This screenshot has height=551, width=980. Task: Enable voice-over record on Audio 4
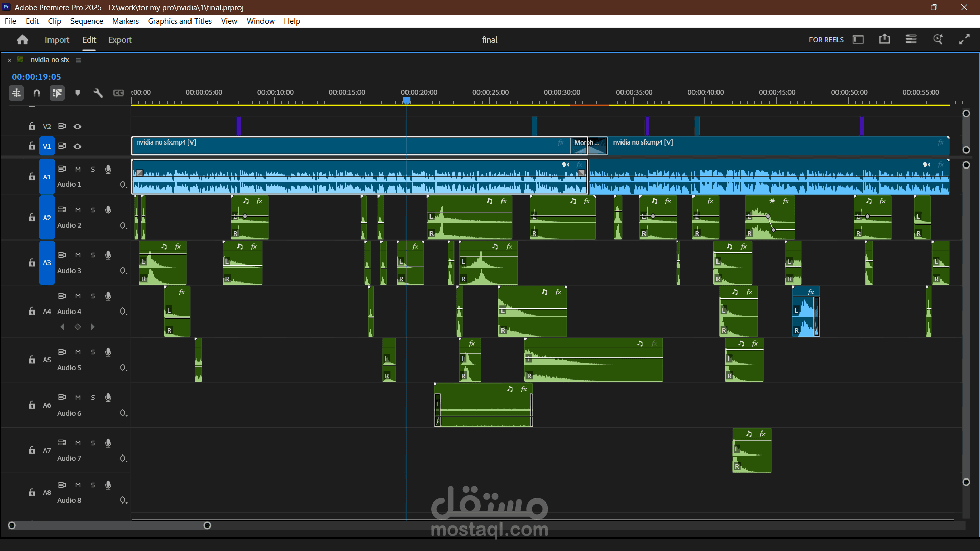pyautogui.click(x=108, y=296)
